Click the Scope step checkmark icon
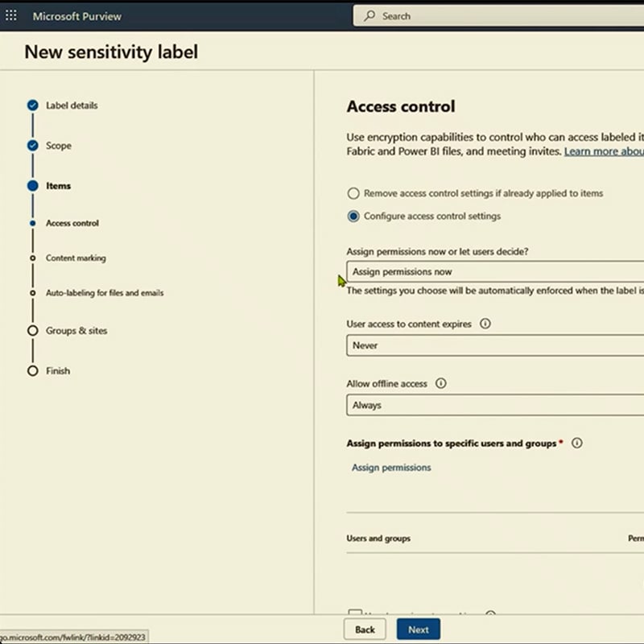 pos(32,145)
